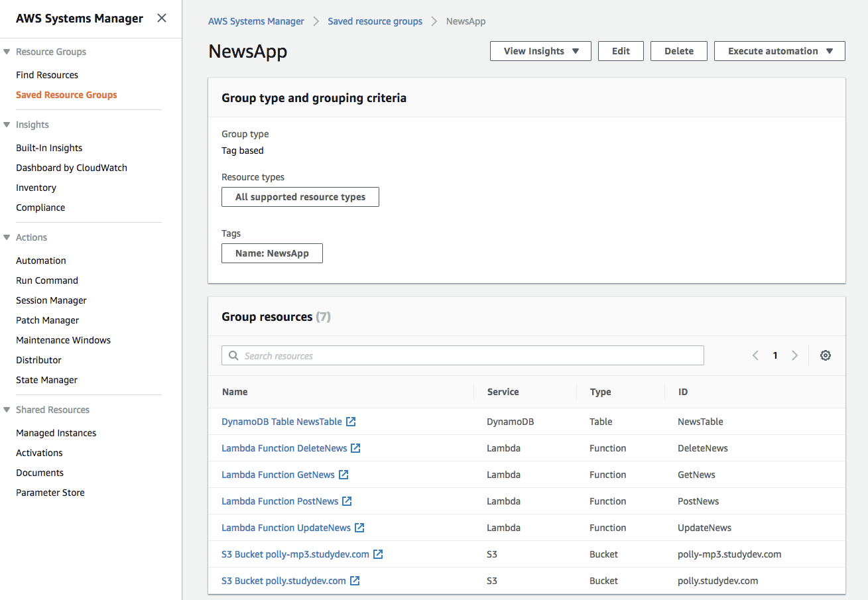
Task: Go to previous page of resources
Action: click(x=755, y=355)
